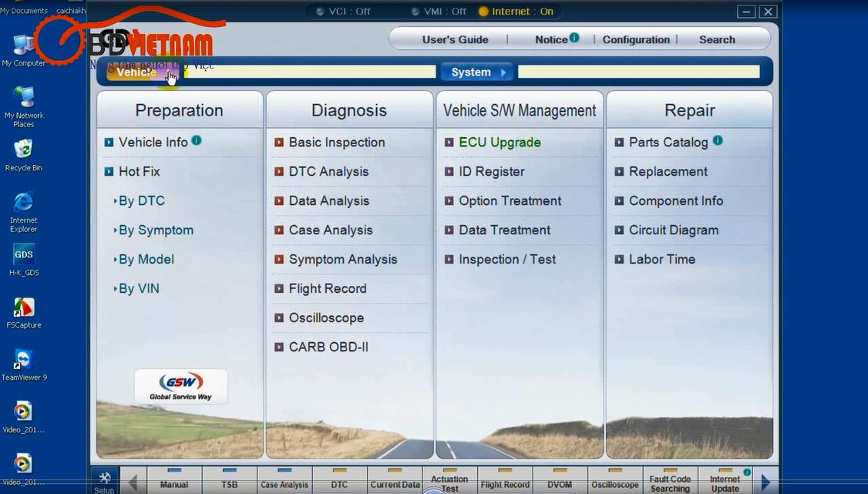Open CARB OBD-II
This screenshot has height=494, width=868.
click(328, 348)
